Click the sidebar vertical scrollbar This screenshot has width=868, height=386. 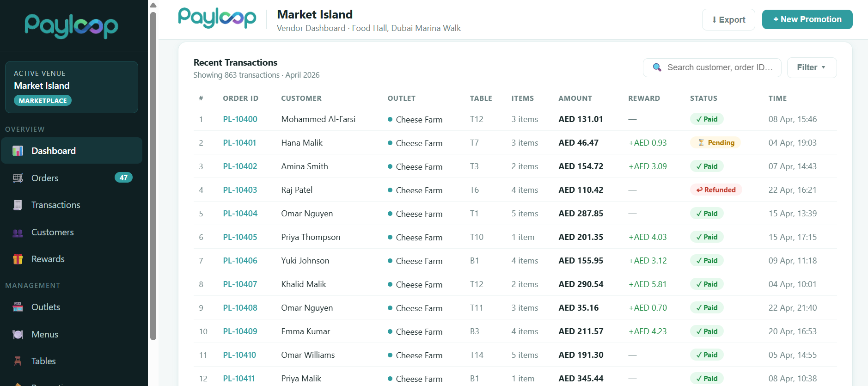[x=153, y=176]
